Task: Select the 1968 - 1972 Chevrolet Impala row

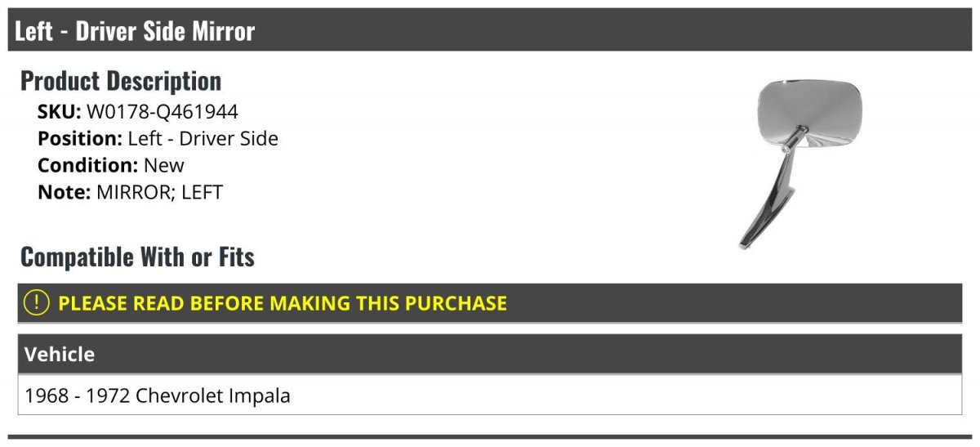Action: click(490, 396)
